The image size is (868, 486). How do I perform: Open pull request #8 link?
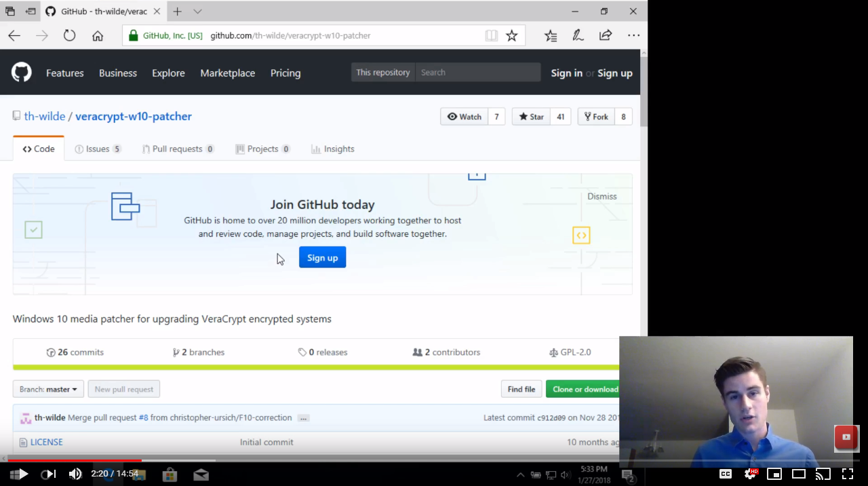(143, 417)
